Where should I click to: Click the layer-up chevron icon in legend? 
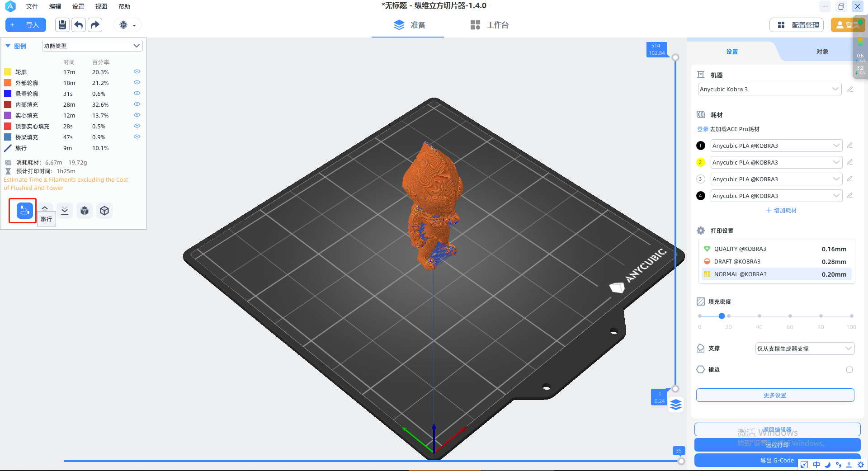click(x=45, y=208)
